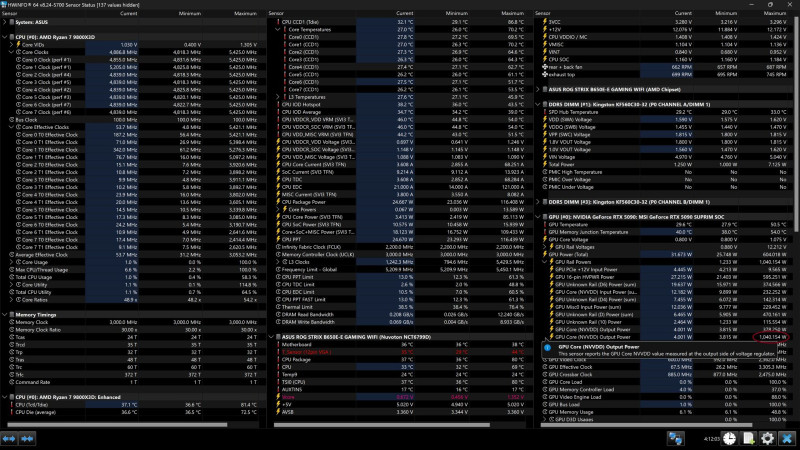800x450 pixels.
Task: Open sensor settings gear icon
Action: 767,438
